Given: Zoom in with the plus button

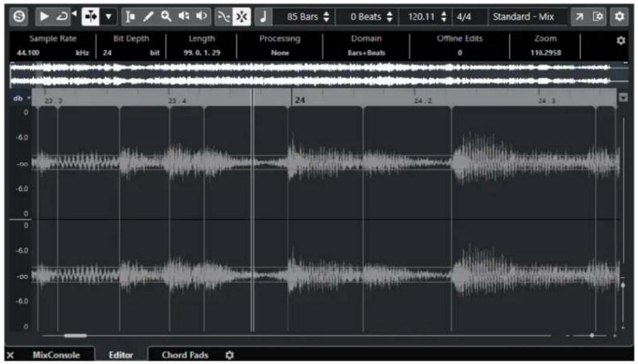Looking at the screenshot, I should tap(615, 336).
